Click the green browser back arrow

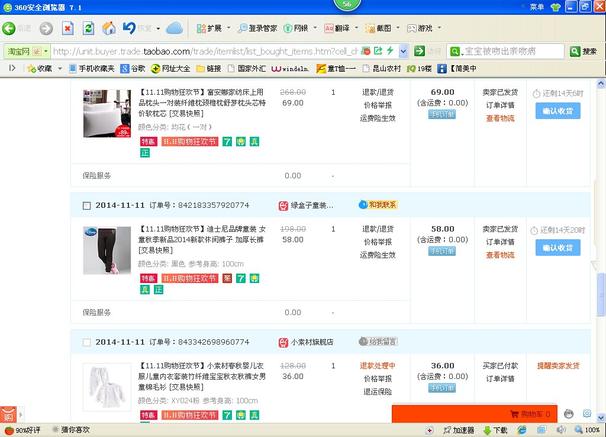(9, 28)
